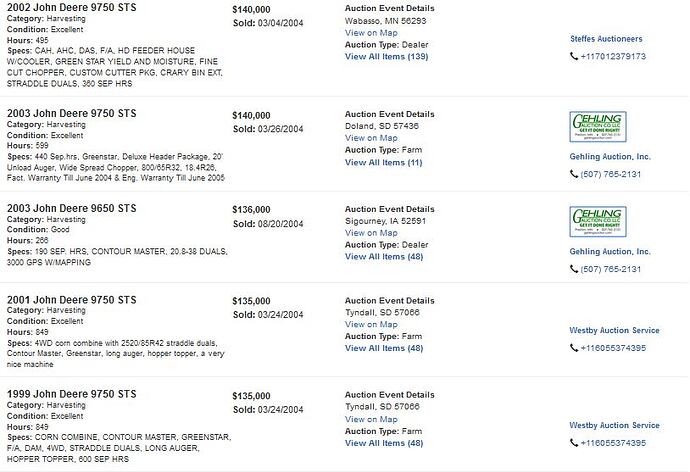690x472 pixels.
Task: Open View All Items (11) link
Action: click(x=383, y=162)
